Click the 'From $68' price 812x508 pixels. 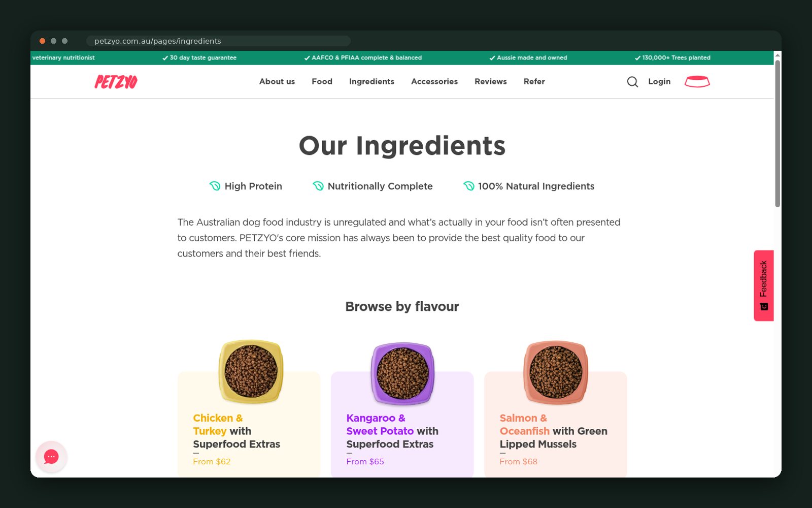518,462
